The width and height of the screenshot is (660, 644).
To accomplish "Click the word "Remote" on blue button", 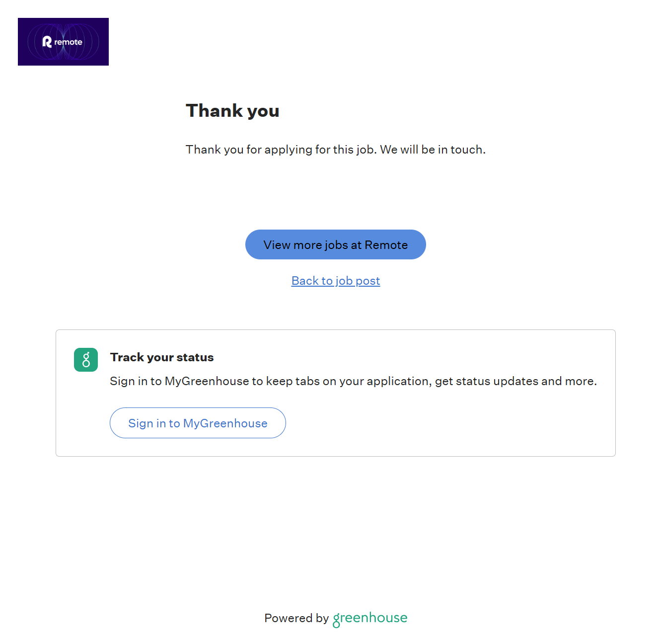I will click(x=386, y=245).
